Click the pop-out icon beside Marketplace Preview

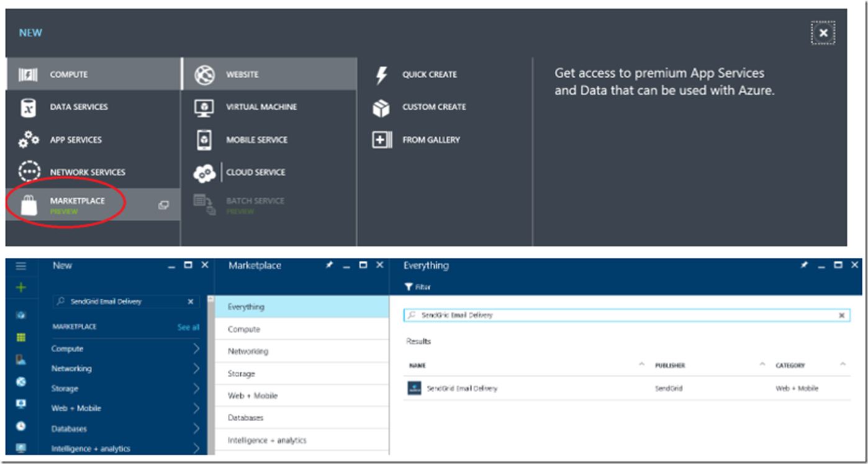163,205
